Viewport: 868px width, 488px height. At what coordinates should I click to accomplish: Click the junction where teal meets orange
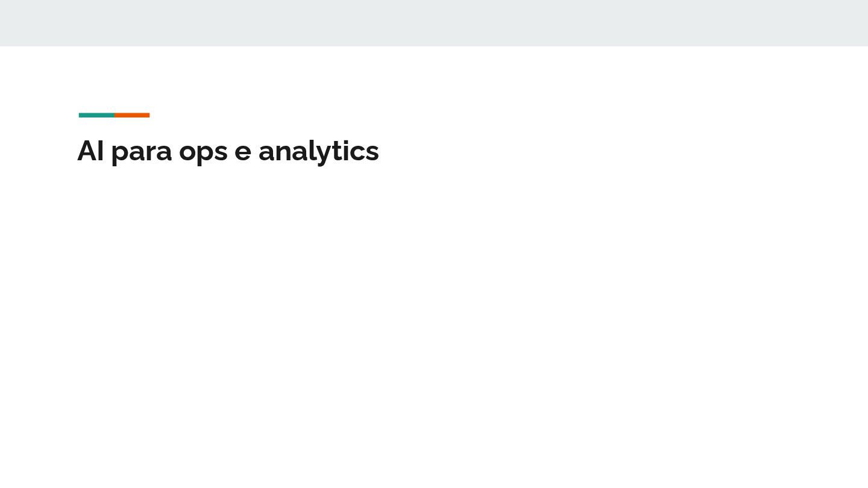(115, 115)
